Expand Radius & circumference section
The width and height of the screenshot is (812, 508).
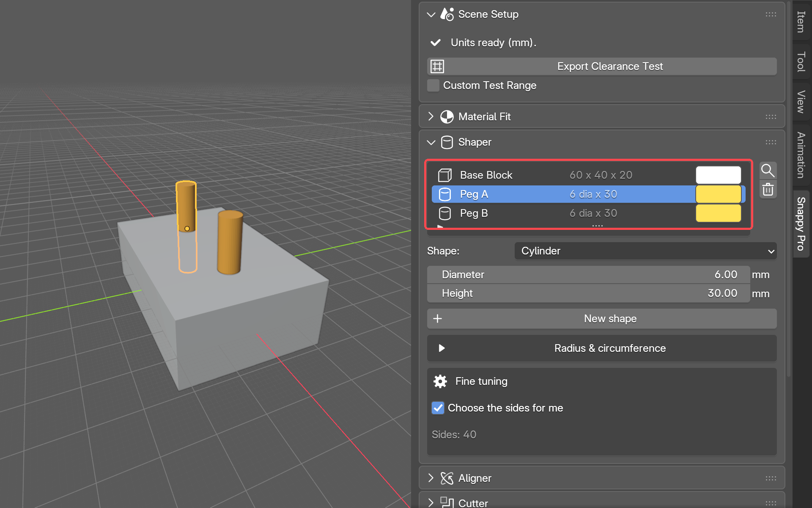click(x=602, y=348)
